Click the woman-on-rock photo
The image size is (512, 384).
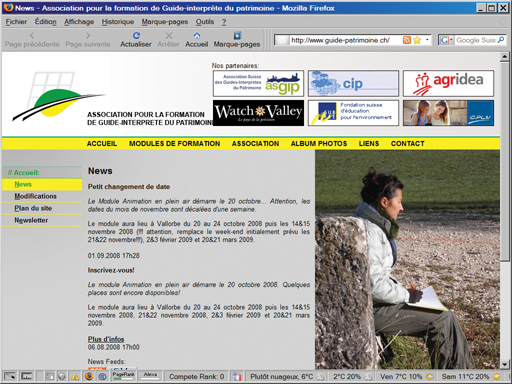coord(407,259)
